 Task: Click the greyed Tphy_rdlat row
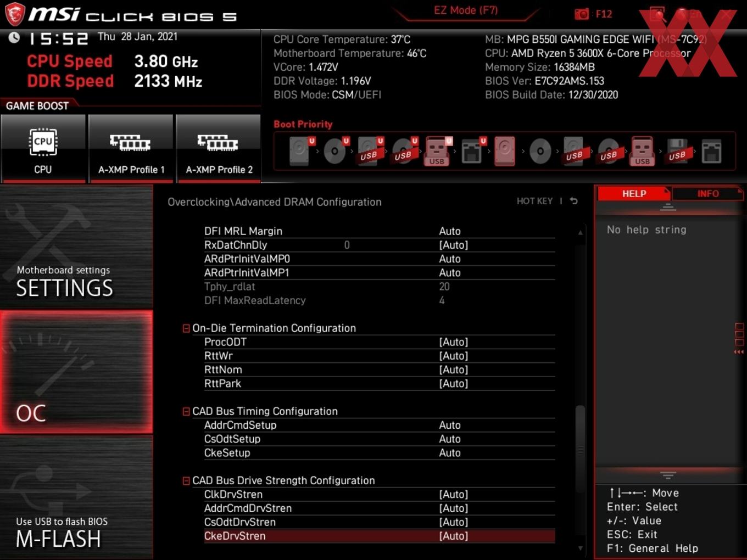pos(379,287)
